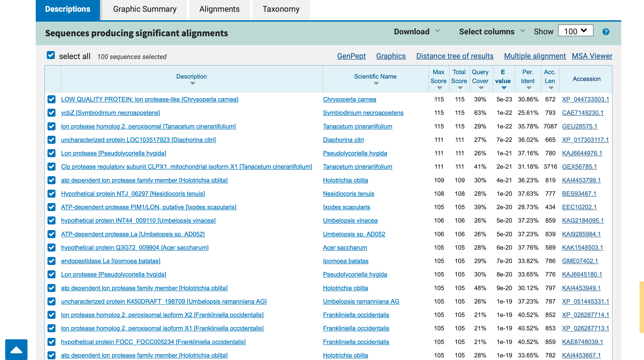This screenshot has width=644, height=360.
Task: Uncheck the select all checkbox
Action: click(x=51, y=55)
